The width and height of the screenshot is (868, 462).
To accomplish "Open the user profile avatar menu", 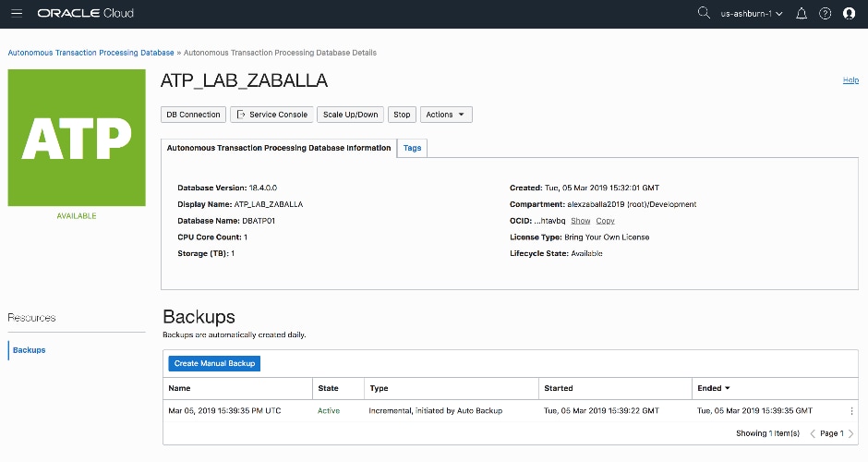I will pyautogui.click(x=850, y=13).
